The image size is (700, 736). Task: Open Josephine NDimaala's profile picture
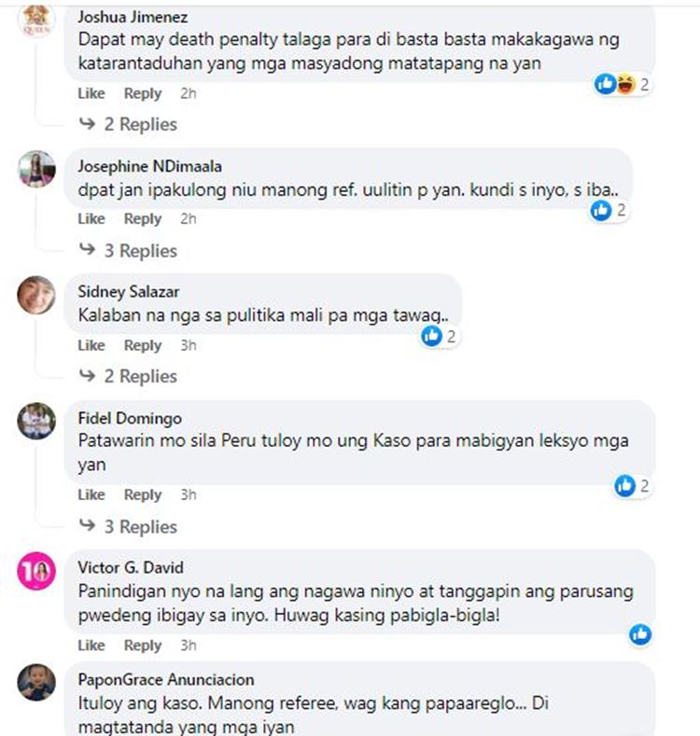pyautogui.click(x=36, y=169)
